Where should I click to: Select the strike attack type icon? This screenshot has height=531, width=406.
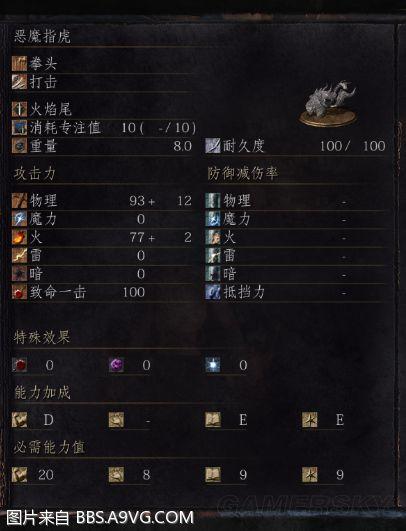[x=19, y=82]
